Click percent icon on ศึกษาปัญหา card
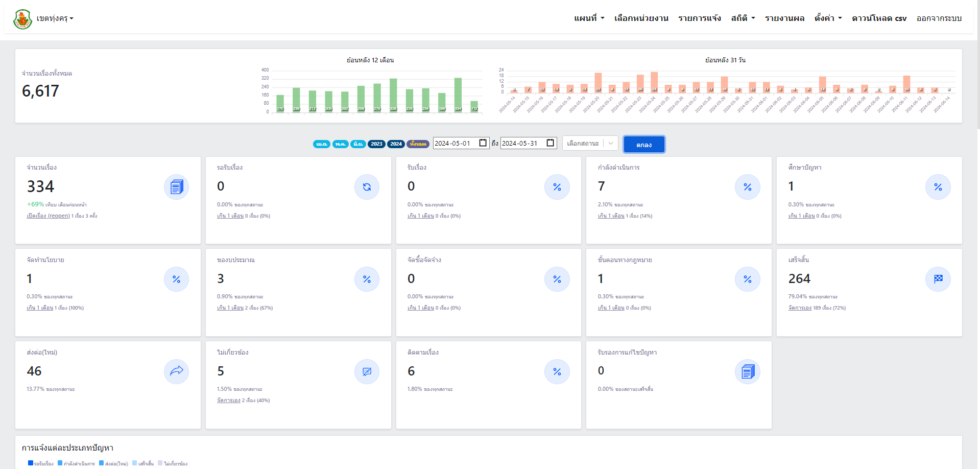 938,187
